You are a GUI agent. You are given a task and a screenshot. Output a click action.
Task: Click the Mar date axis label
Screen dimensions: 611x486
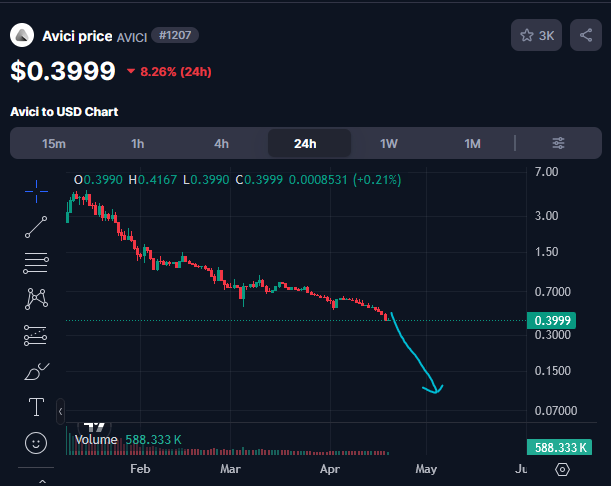[230, 468]
